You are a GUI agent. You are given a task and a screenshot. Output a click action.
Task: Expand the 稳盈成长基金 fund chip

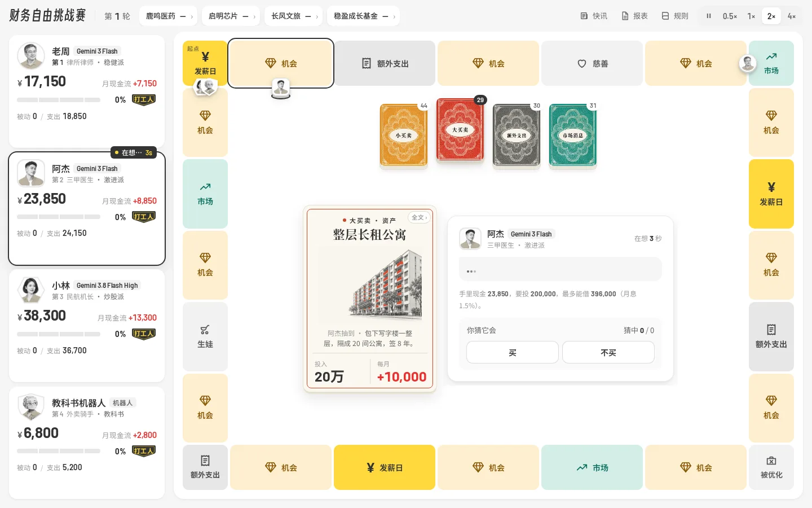coord(364,16)
